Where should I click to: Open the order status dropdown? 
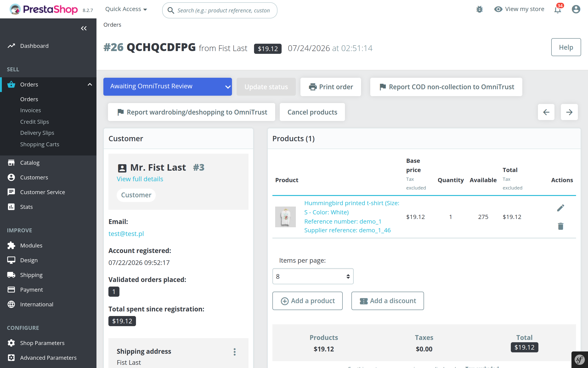pos(167,87)
